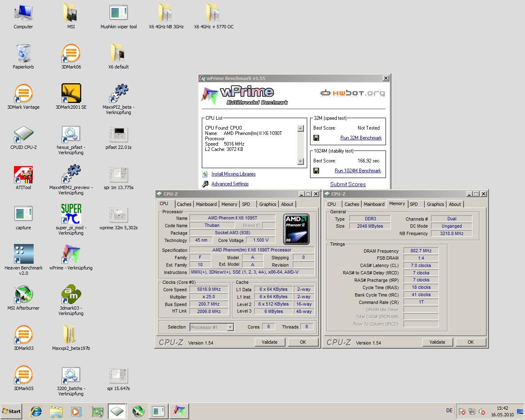Click Run 1024M Benchmark link
The width and height of the screenshot is (525, 420).
[x=358, y=171]
